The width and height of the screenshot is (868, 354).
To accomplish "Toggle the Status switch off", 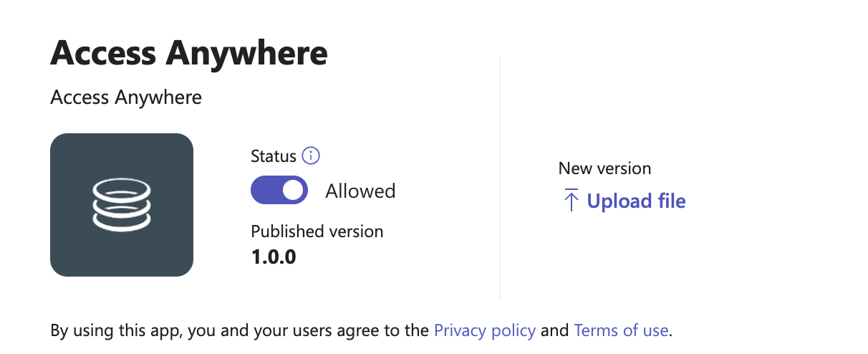I will pyautogui.click(x=279, y=191).
